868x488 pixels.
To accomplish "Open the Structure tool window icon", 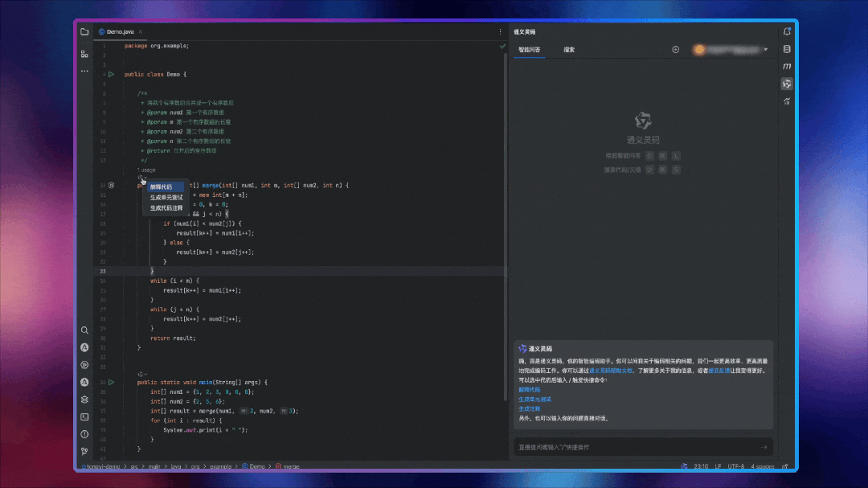I will click(x=84, y=54).
